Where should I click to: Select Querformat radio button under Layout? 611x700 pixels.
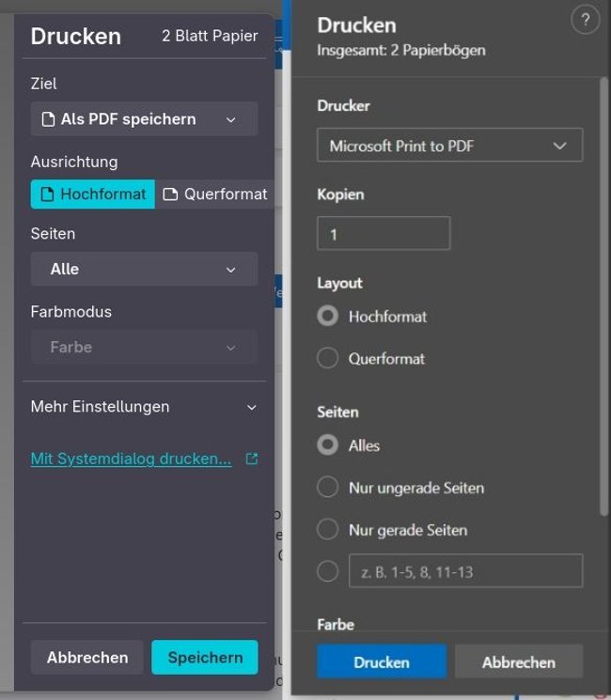click(327, 358)
